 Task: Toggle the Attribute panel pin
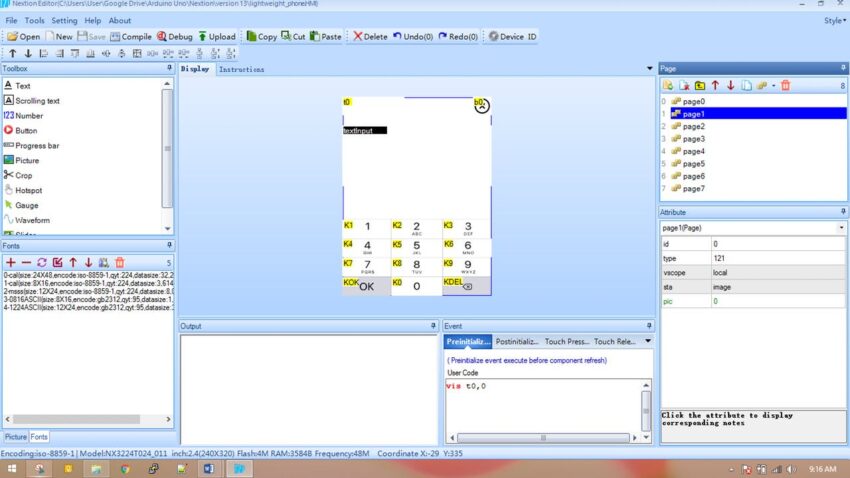tap(842, 212)
